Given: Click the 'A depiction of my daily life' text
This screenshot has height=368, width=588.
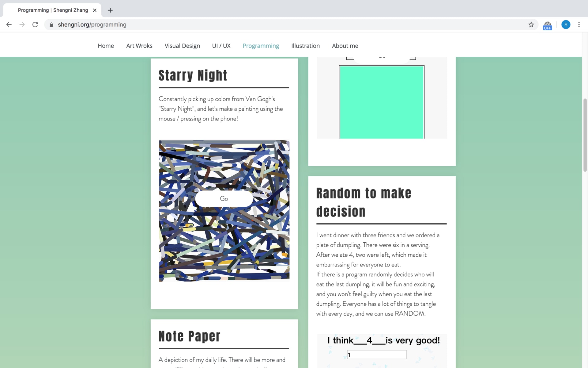Looking at the screenshot, I should tap(222, 360).
